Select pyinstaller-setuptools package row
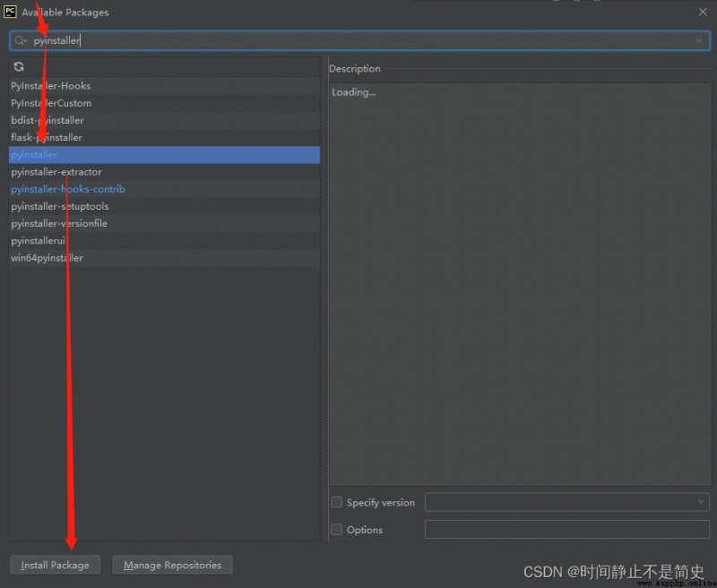 point(164,206)
